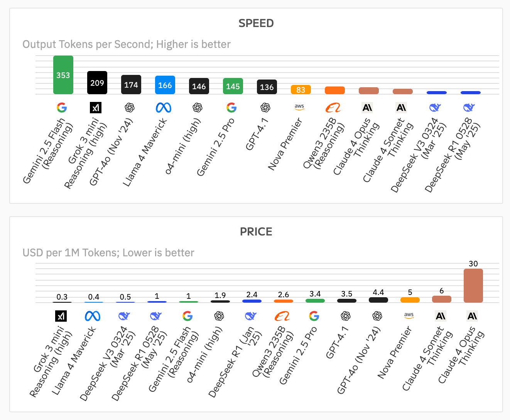The image size is (510, 420).
Task: Click DeepSeek whale logo for V3 0324 speed
Action: (x=435, y=107)
